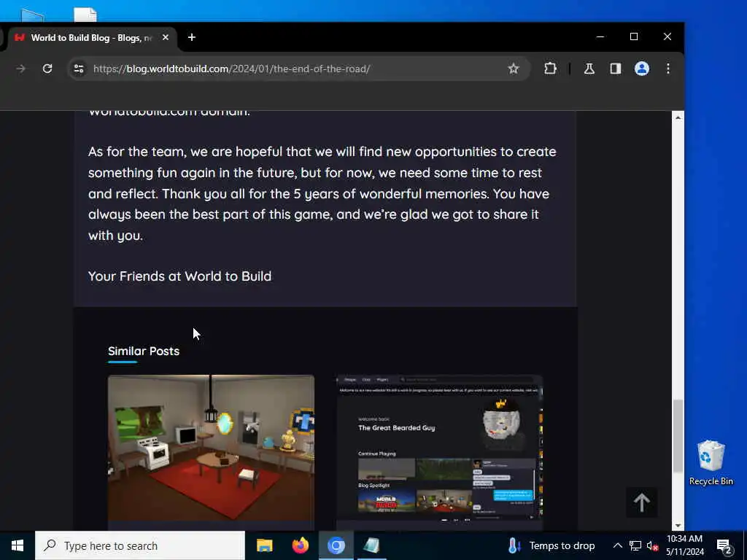Select the World to Build Blog tab

tap(92, 38)
